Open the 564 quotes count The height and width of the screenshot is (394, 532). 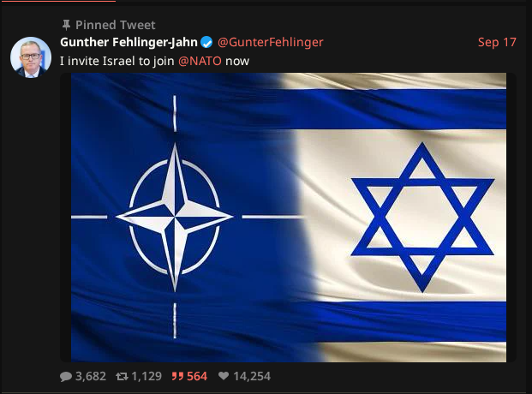pyautogui.click(x=197, y=376)
